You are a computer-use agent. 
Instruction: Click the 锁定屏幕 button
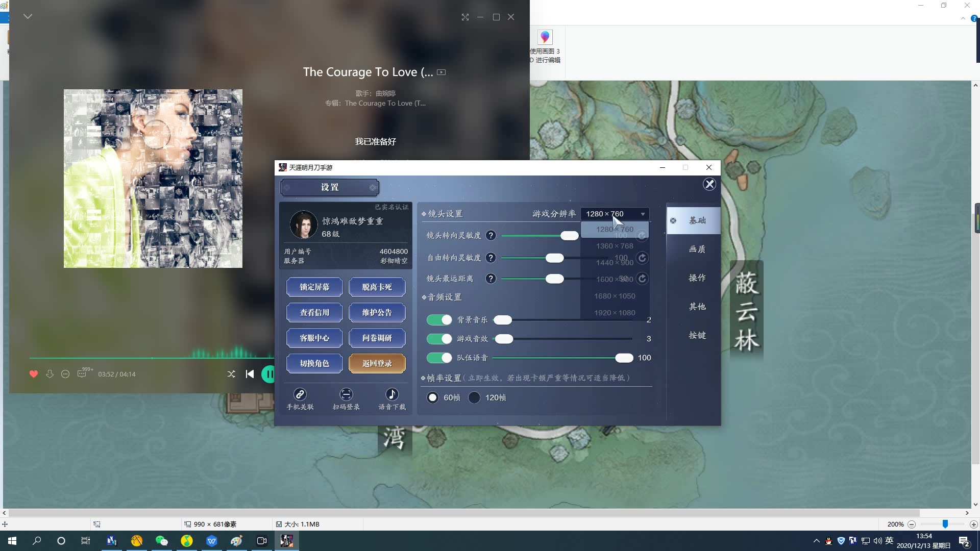coord(314,287)
